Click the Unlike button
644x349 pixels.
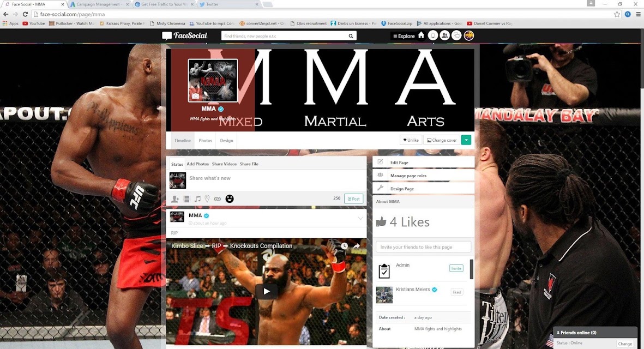[411, 140]
